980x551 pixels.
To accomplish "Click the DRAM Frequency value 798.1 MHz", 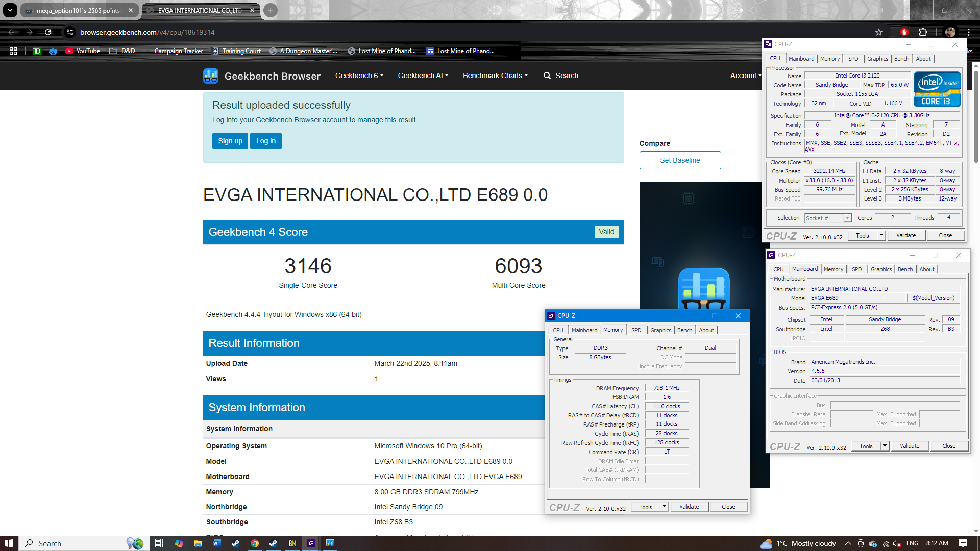I will (x=667, y=388).
